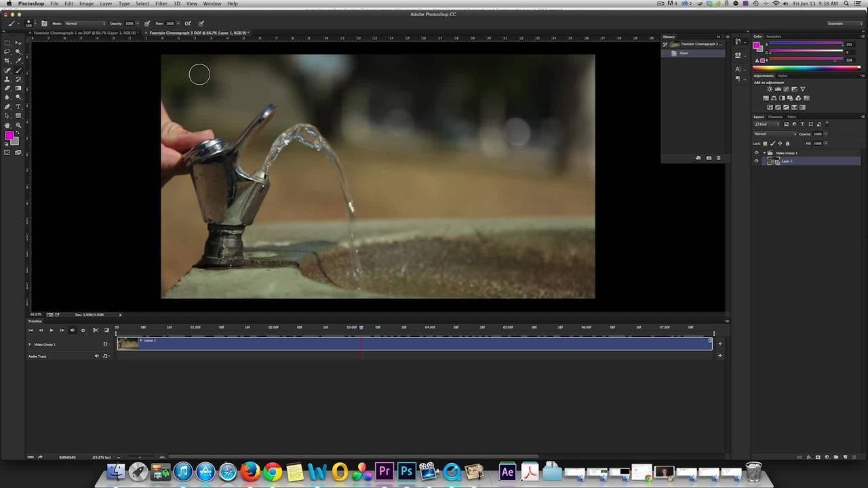This screenshot has width=868, height=488.
Task: Pick the Lasso tool
Action: pos(7,52)
